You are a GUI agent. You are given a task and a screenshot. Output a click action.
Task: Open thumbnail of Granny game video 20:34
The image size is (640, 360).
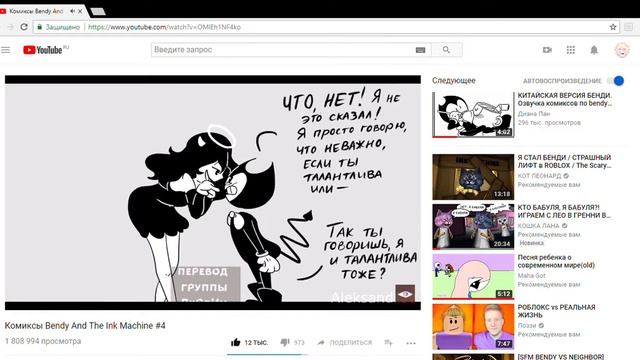click(x=473, y=227)
